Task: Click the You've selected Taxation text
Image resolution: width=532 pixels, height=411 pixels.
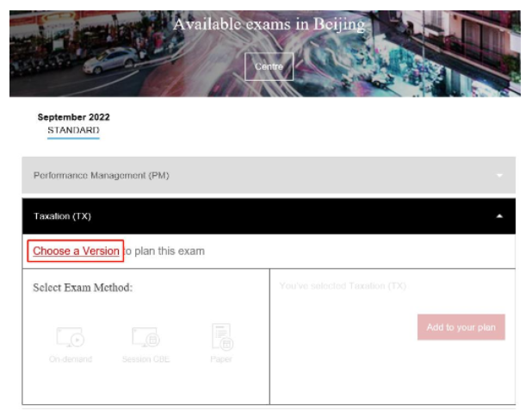Action: pyautogui.click(x=343, y=285)
